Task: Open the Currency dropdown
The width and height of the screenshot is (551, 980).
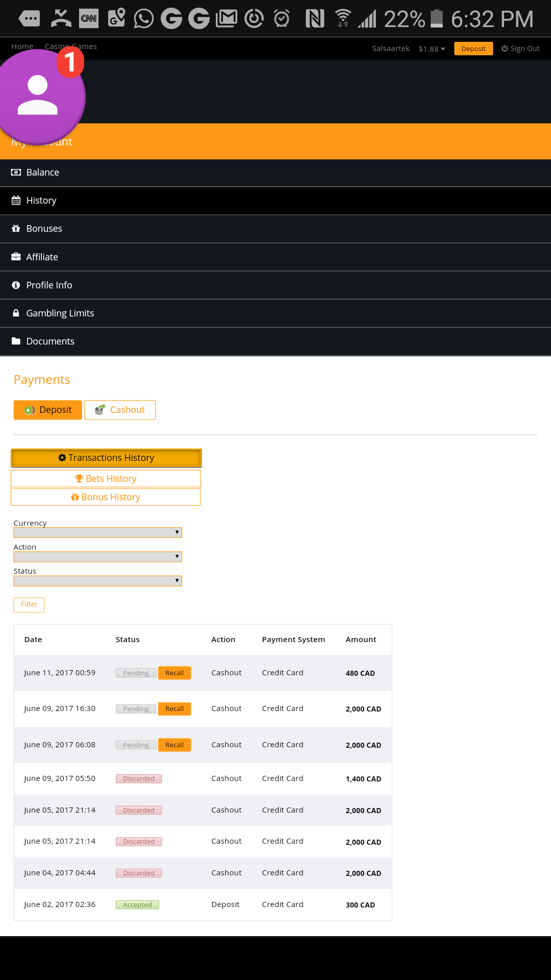Action: [97, 532]
